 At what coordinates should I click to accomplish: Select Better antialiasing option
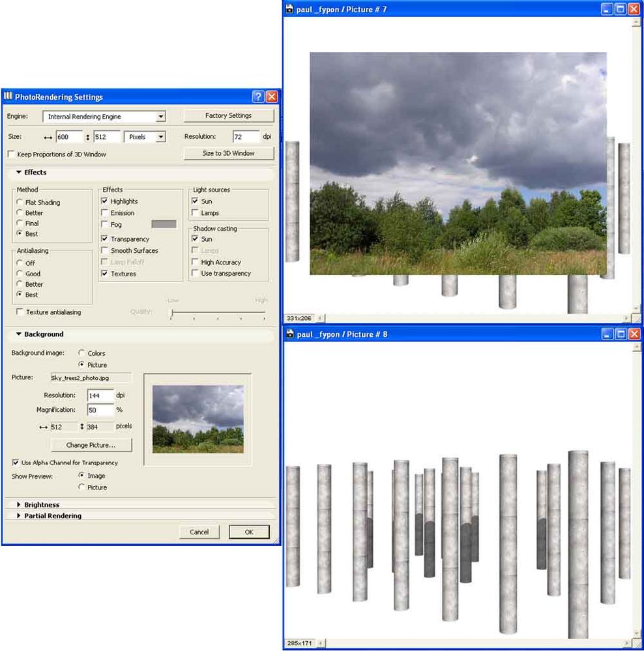[20, 284]
